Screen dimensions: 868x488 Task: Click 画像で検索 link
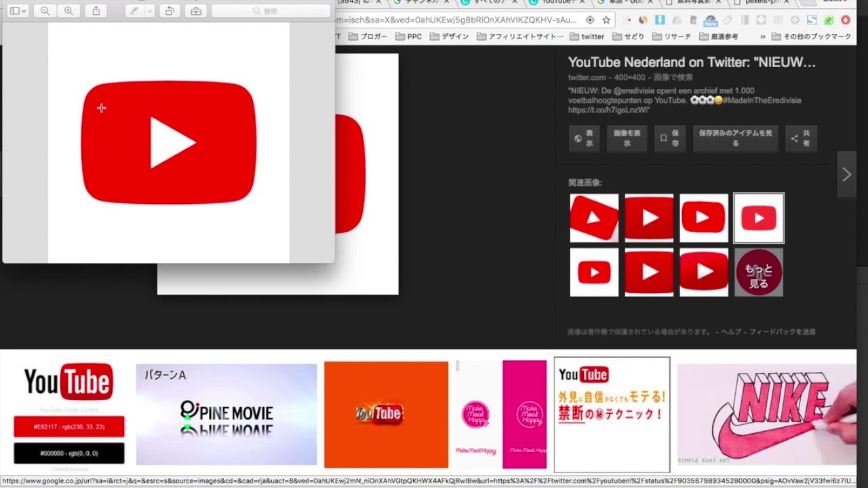pos(673,77)
